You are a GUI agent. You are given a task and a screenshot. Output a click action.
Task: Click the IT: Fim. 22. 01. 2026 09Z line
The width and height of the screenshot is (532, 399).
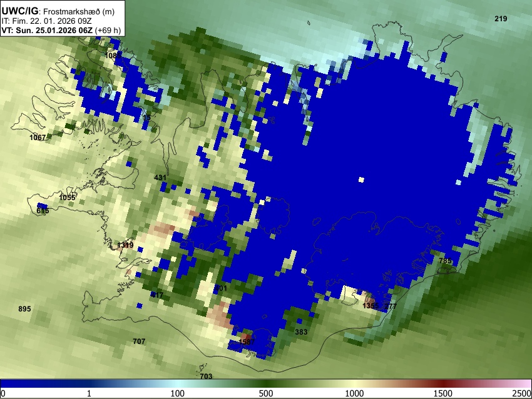46,21
